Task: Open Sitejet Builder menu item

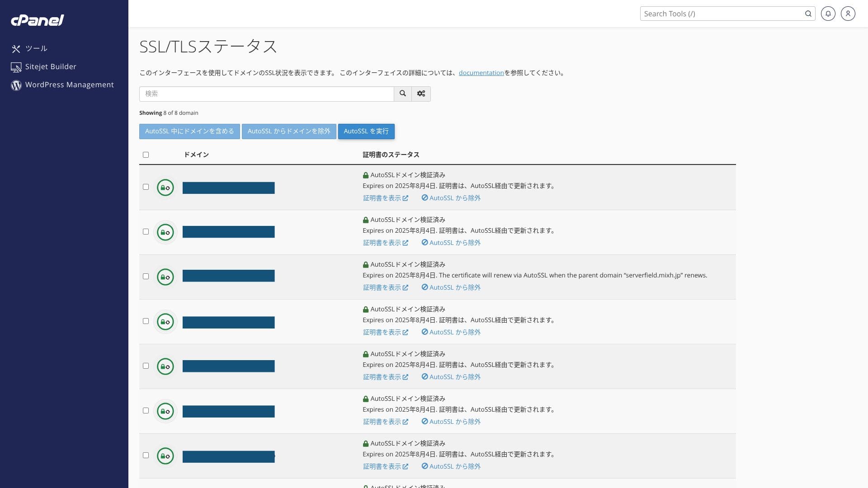Action: 51,66
